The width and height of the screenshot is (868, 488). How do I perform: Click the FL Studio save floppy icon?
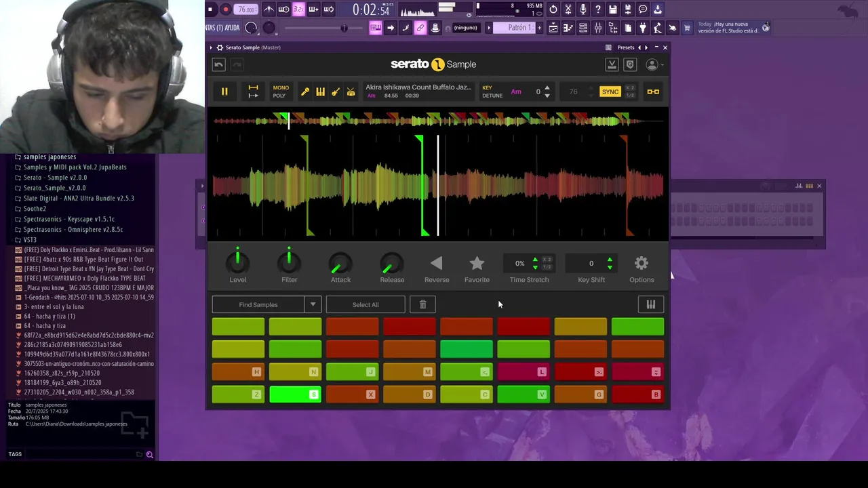613,9
